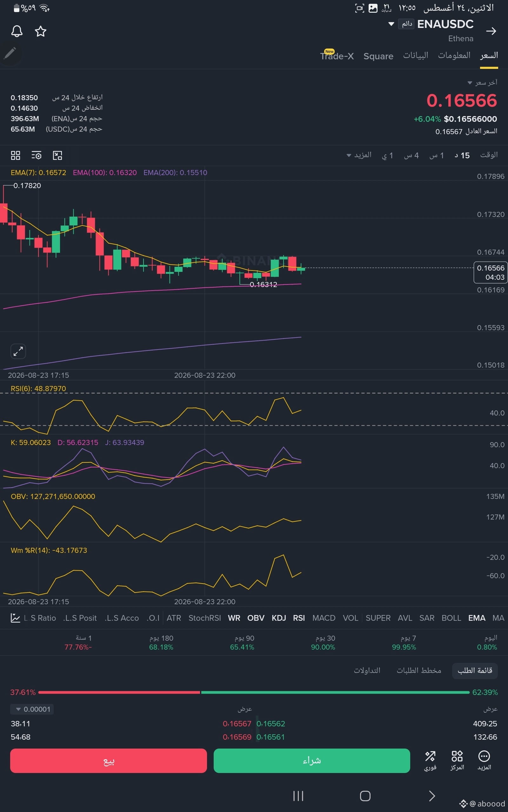The image size is (508, 812).
Task: Switch to the information tab (المعلومات)
Action: tap(454, 56)
